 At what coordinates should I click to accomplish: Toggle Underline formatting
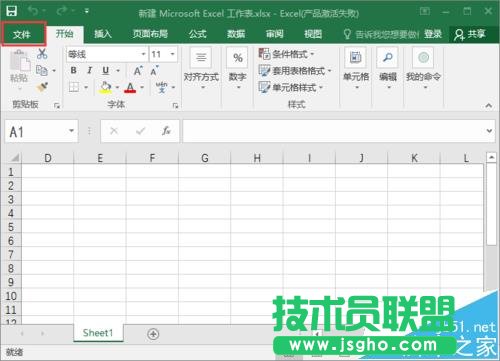pyautogui.click(x=106, y=71)
